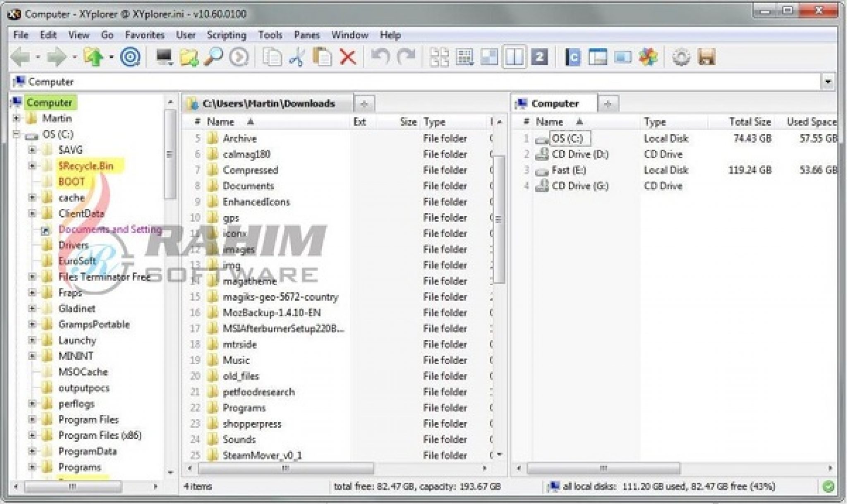Add new tab in left pane

(364, 104)
